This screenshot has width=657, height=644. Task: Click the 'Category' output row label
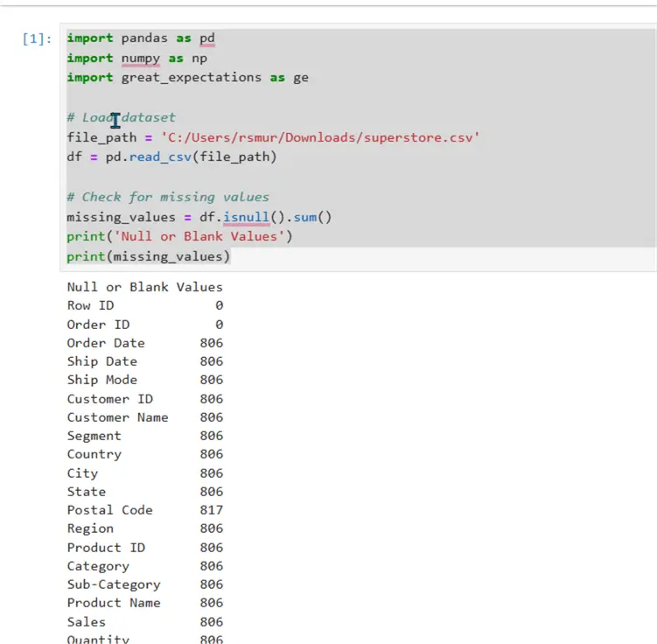coord(98,566)
